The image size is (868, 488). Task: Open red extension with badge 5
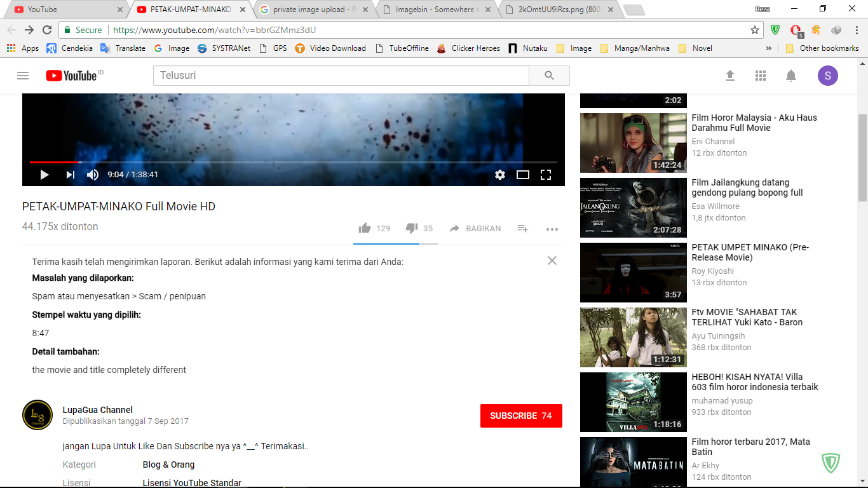coord(796,30)
